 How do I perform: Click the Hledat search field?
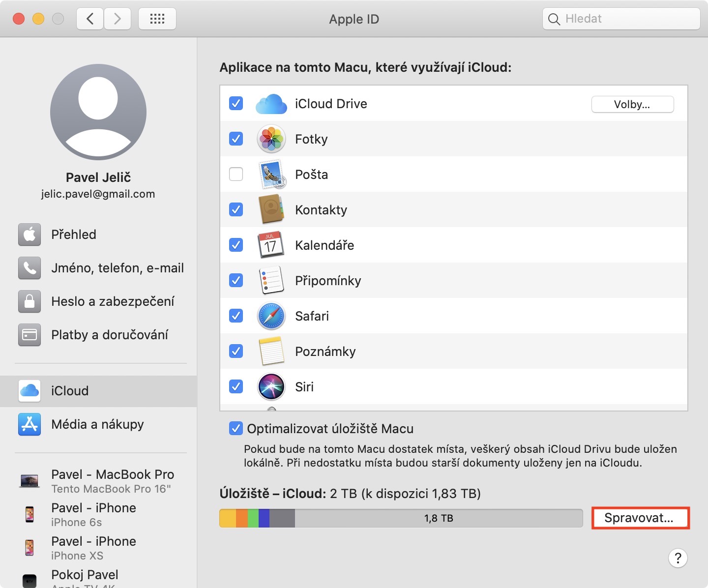pos(621,19)
